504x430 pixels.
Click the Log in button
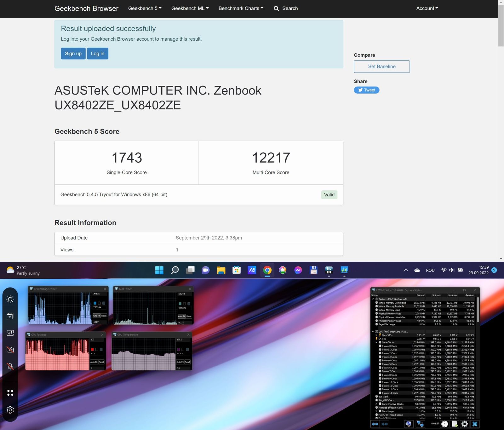(x=98, y=54)
